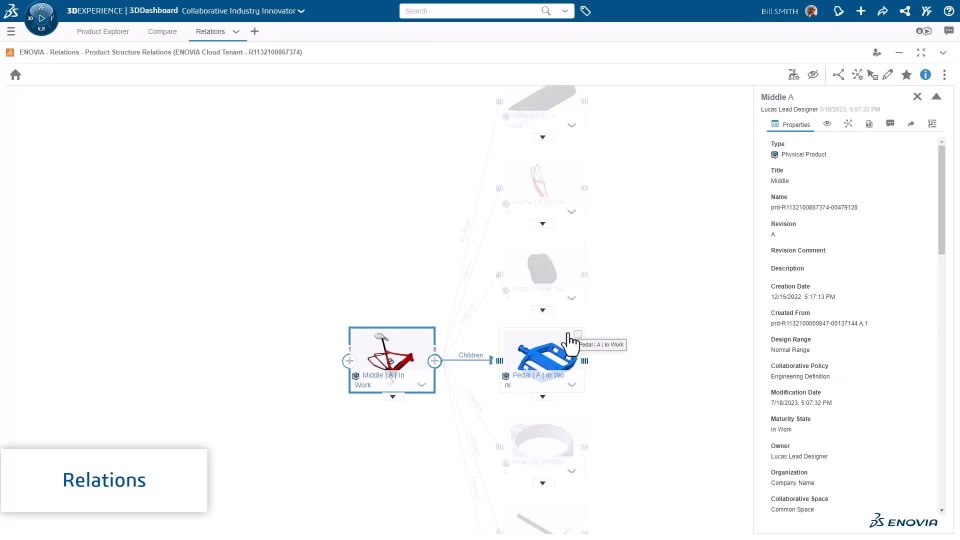Click the Physical Product type value

tap(803, 154)
